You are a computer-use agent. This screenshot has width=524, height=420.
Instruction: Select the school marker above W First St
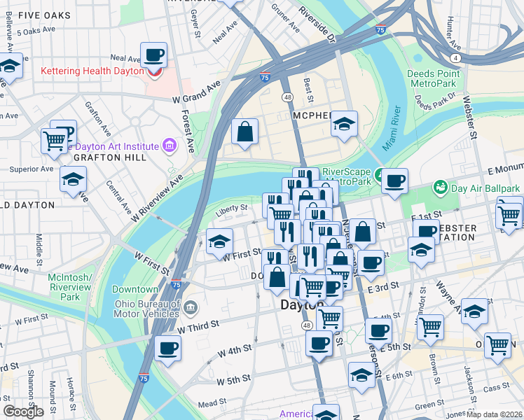click(219, 241)
